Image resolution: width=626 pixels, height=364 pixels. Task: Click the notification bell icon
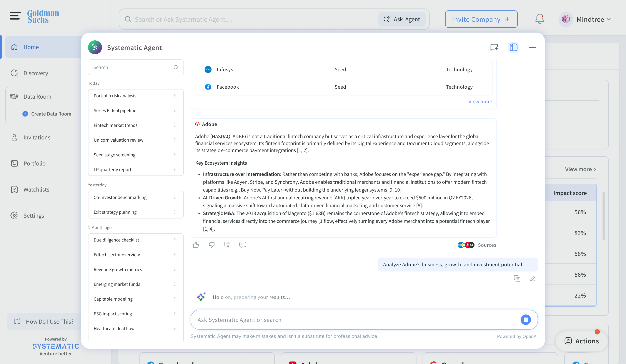coord(539,19)
